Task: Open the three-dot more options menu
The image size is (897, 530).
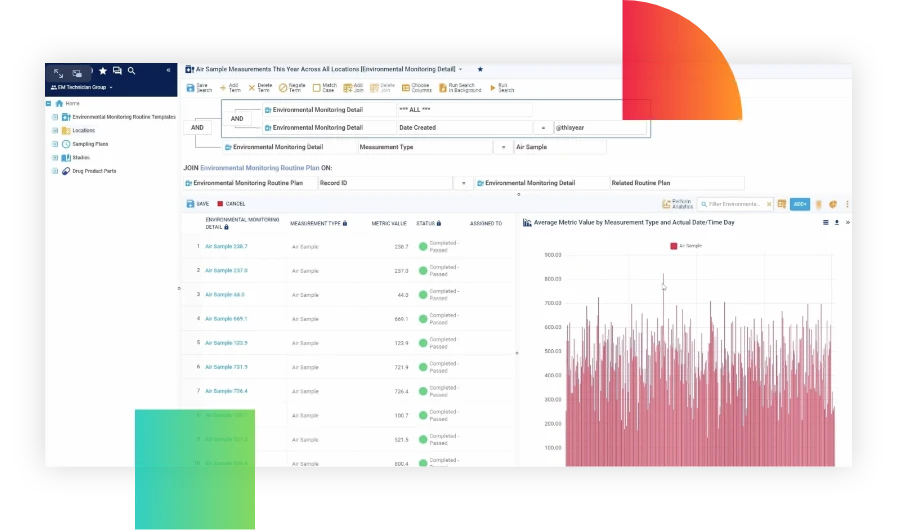Action: click(847, 204)
